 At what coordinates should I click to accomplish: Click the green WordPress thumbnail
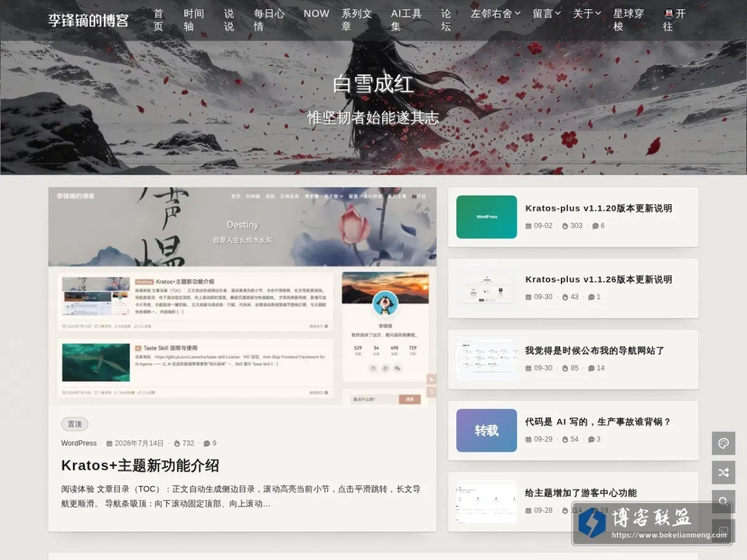[487, 217]
